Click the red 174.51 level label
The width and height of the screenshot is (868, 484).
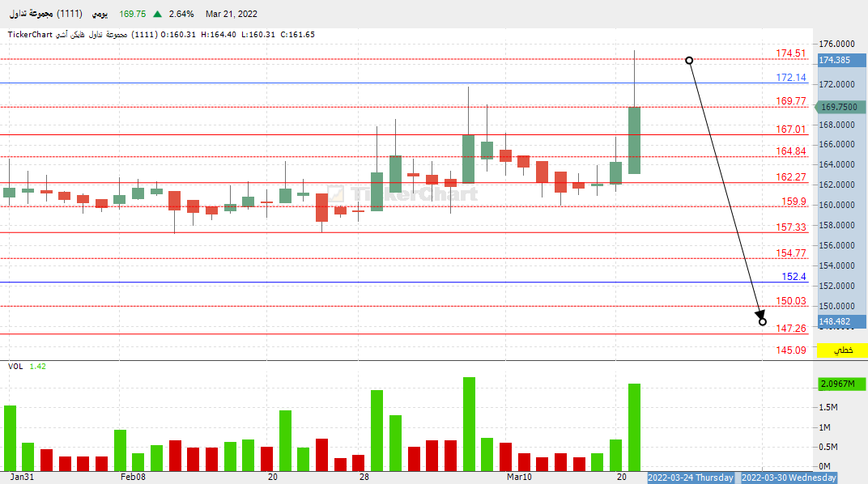click(791, 53)
